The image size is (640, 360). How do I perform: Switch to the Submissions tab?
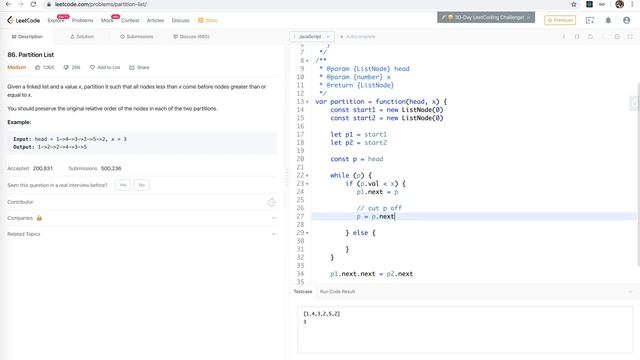[x=136, y=37]
